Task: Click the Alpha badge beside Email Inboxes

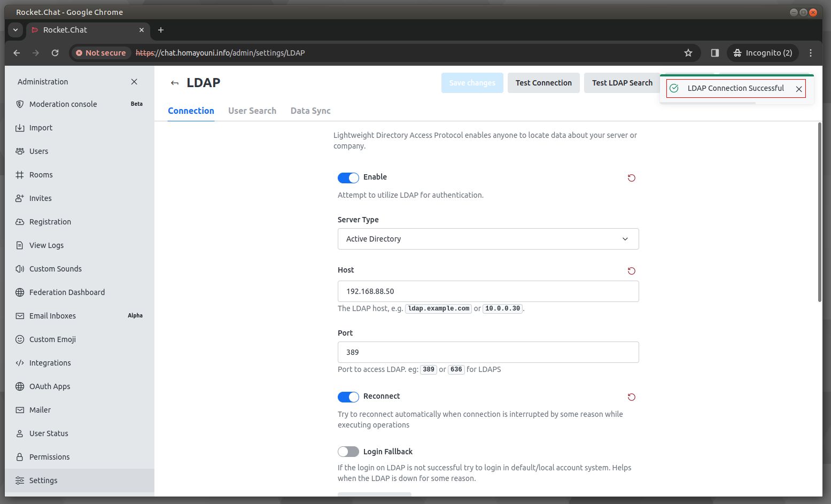Action: tap(135, 315)
